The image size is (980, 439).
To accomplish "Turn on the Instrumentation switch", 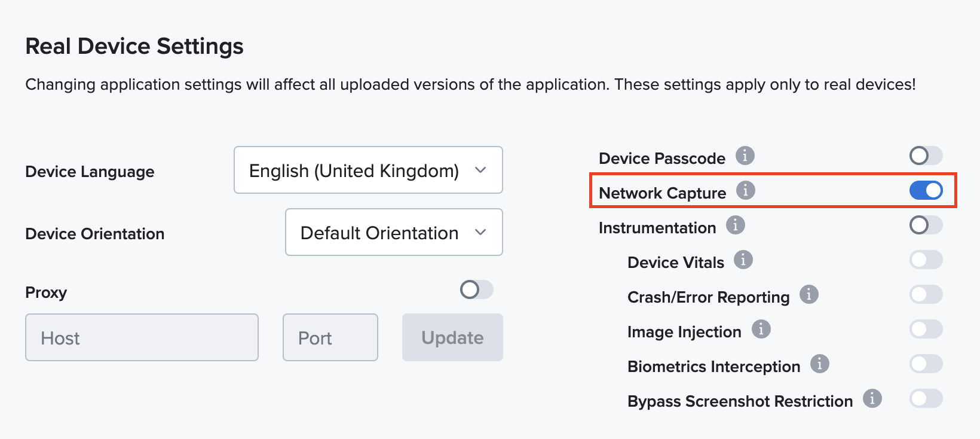I will [925, 224].
